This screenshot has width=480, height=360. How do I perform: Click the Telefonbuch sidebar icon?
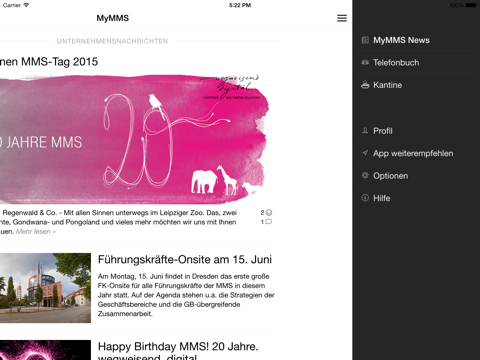[365, 62]
